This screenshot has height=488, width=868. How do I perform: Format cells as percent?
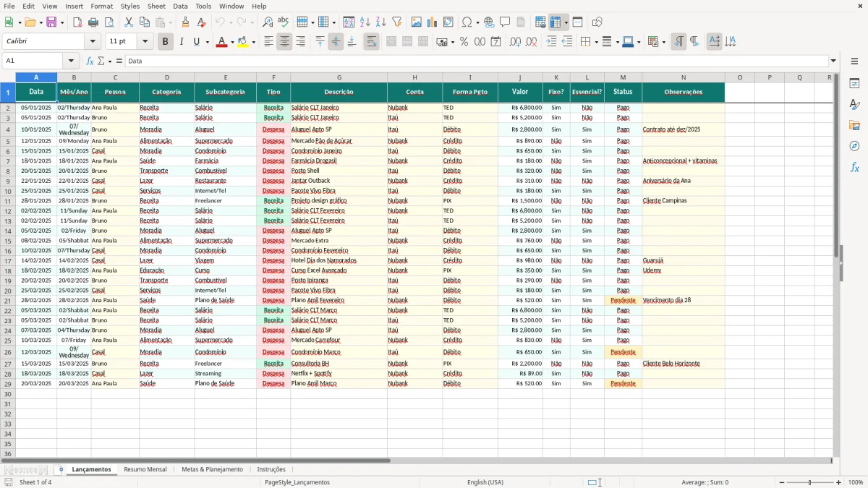click(x=464, y=42)
